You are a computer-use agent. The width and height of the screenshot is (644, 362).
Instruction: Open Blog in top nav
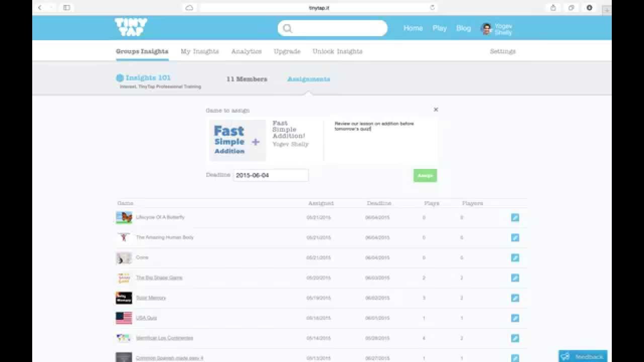pyautogui.click(x=463, y=28)
